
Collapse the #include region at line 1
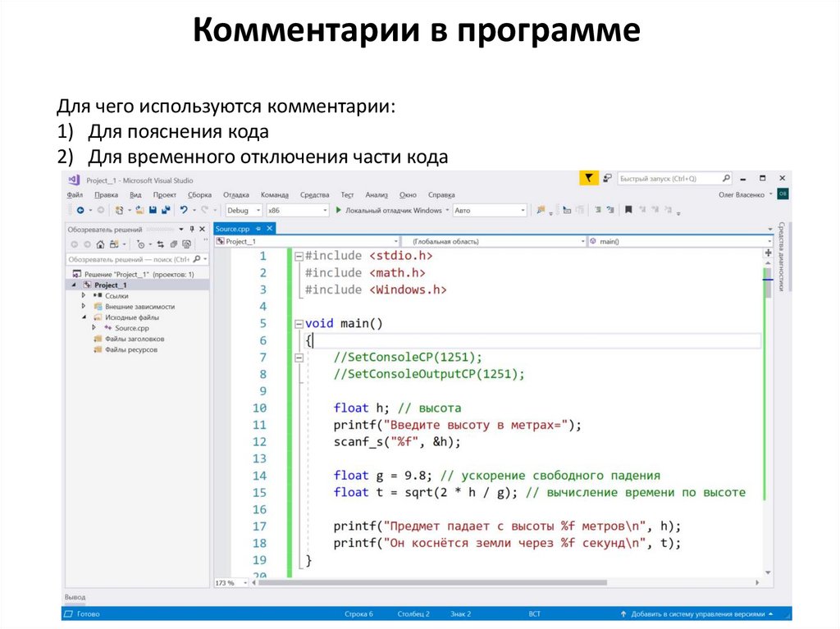(299, 256)
